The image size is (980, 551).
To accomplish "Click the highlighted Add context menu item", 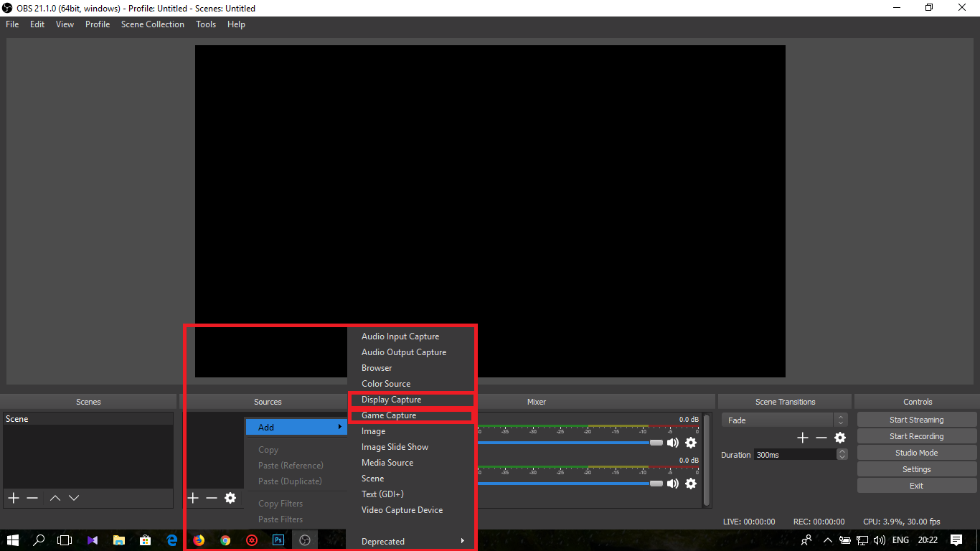I will 296,427.
